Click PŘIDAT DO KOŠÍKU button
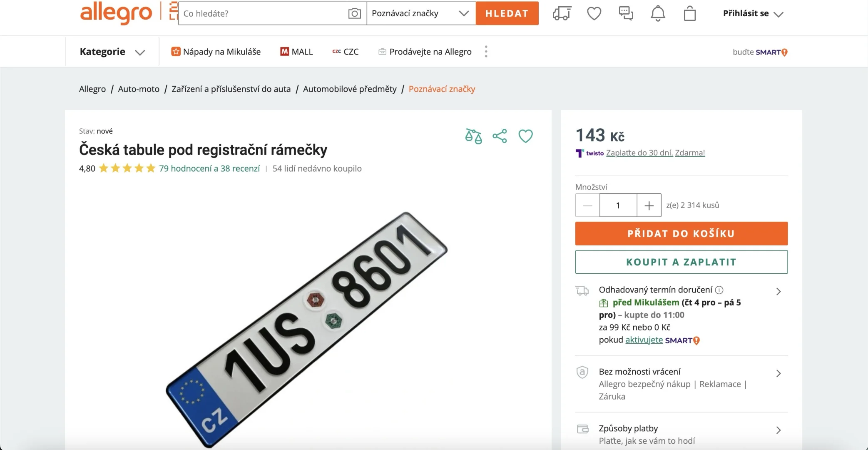 [681, 233]
